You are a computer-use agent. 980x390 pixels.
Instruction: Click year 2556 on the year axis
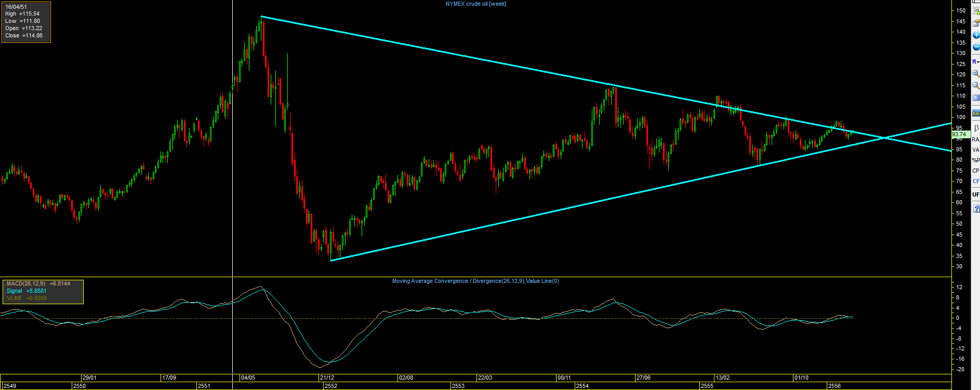point(834,386)
